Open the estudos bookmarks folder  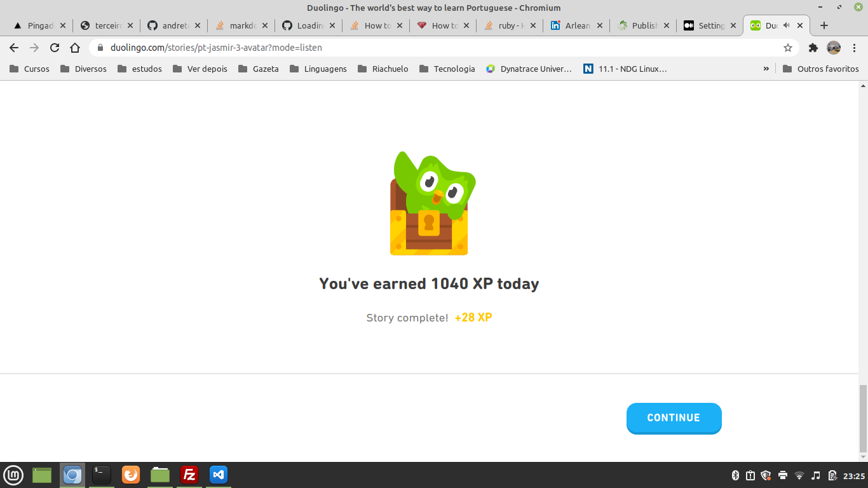pyautogui.click(x=140, y=69)
